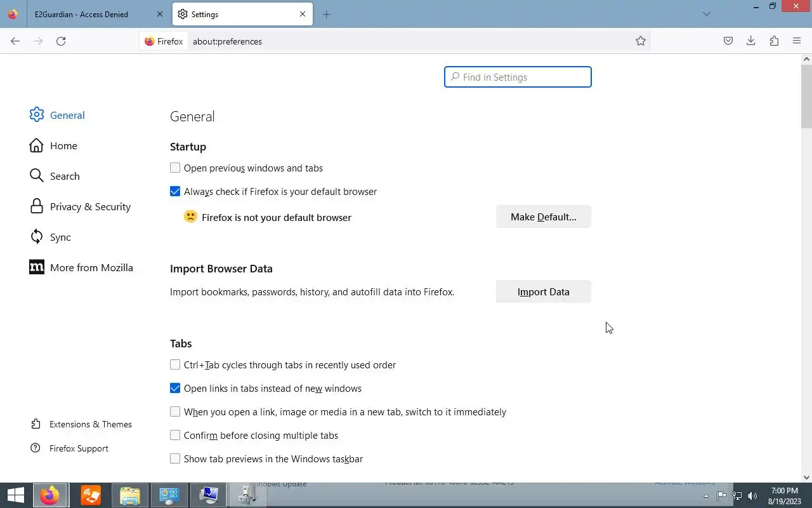Click the clock showing 7:00 PM
812x508 pixels.
[784, 490]
